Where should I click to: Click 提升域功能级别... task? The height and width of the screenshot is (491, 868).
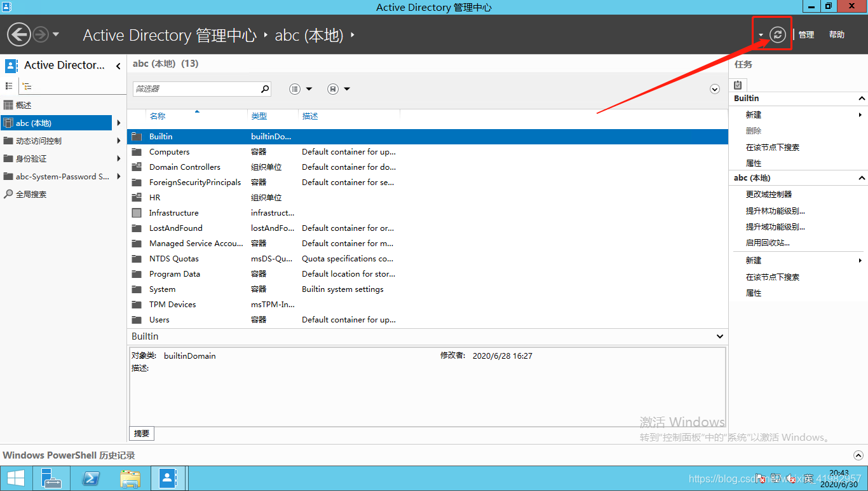(775, 227)
